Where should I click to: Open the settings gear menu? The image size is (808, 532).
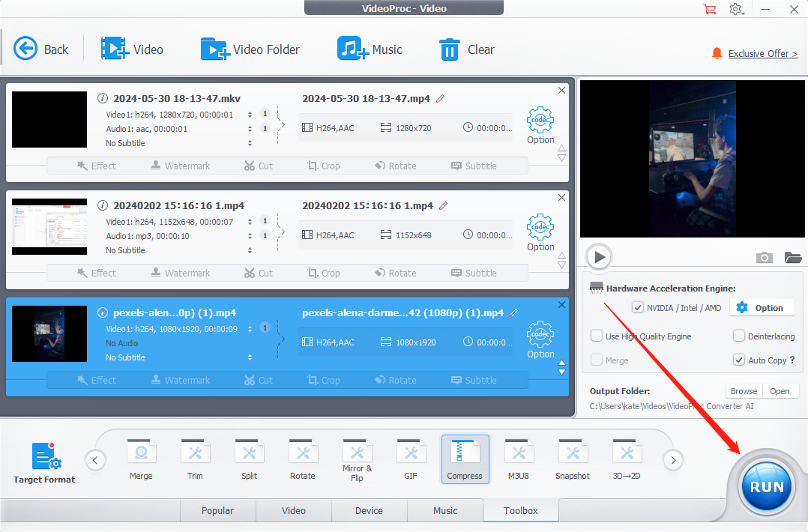[736, 9]
